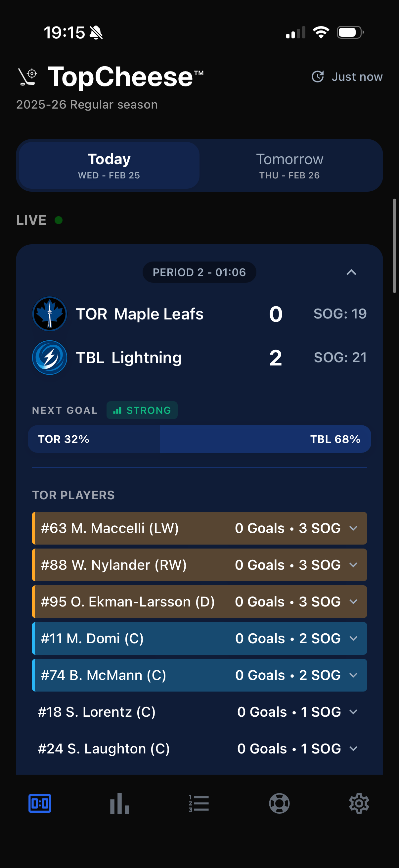Open the bar chart stats tab
The width and height of the screenshot is (399, 868).
point(119,803)
